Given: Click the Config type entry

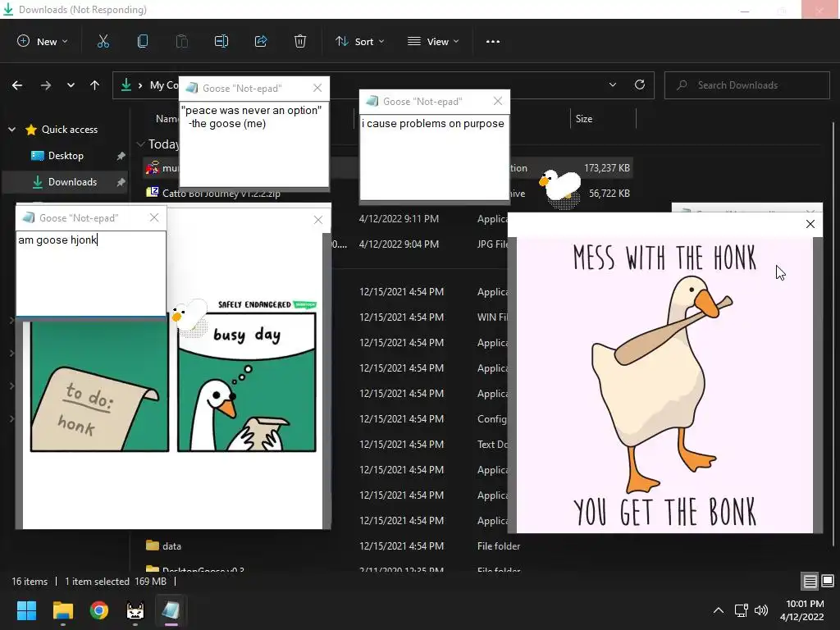Looking at the screenshot, I should pos(492,419).
